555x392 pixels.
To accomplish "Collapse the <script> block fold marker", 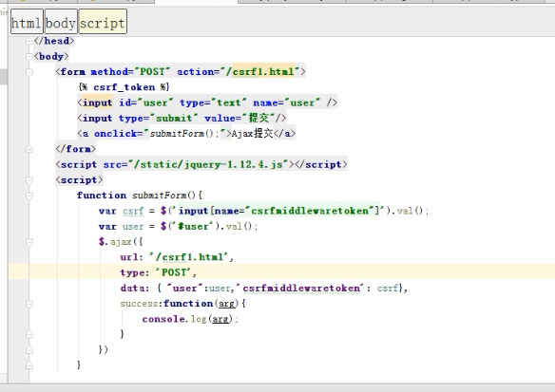I will [x=29, y=180].
